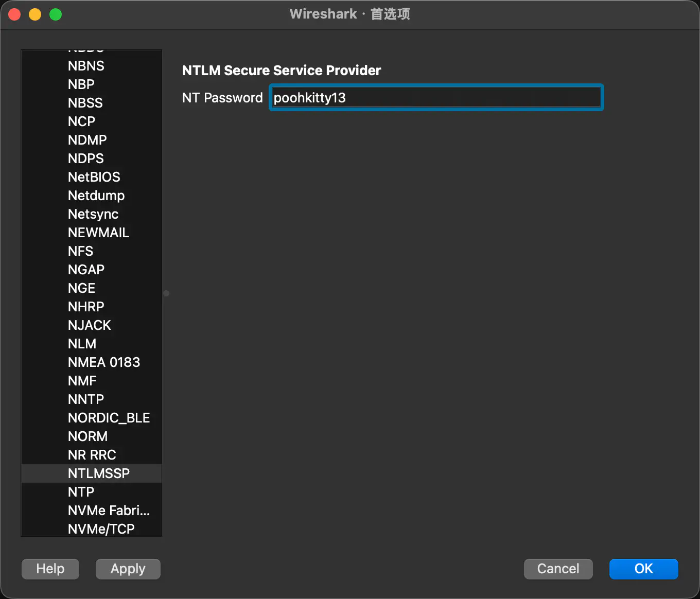Close the window with red button
The height and width of the screenshot is (599, 700).
pos(14,14)
